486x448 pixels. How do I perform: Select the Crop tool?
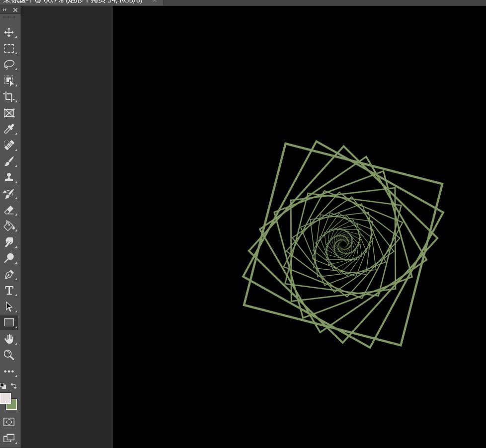9,97
